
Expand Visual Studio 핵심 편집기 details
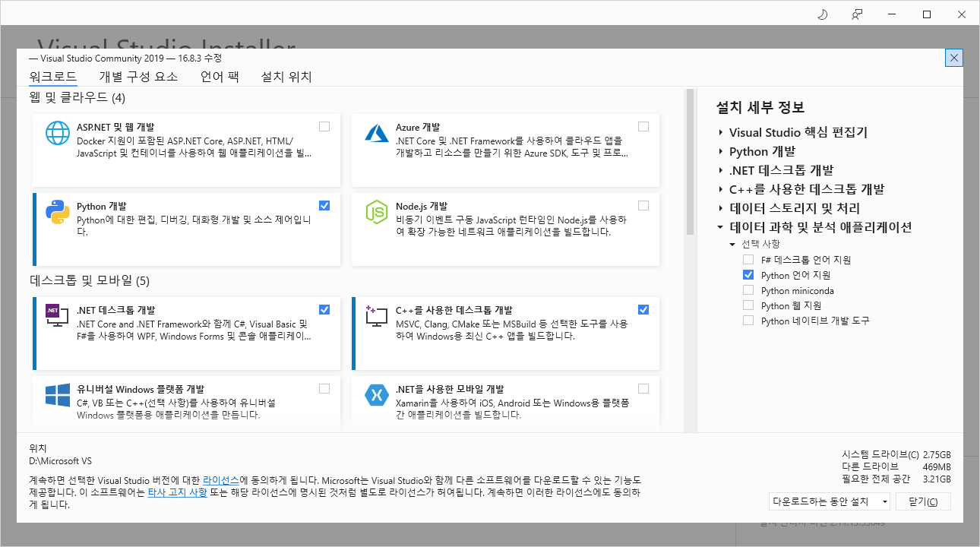[720, 132]
